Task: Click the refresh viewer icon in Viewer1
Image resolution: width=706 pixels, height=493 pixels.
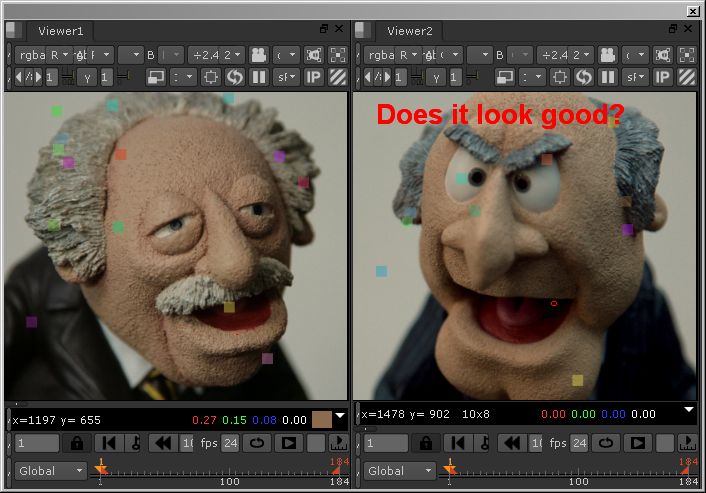Action: 235,77
